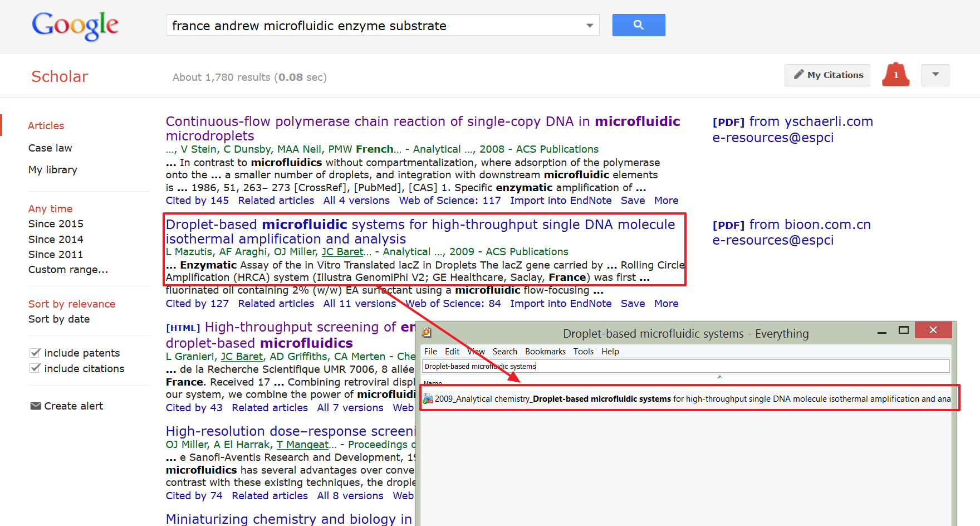Open PDF from bioon.com.cn
Screen dimensions: 980x526
pyautogui.click(x=792, y=225)
